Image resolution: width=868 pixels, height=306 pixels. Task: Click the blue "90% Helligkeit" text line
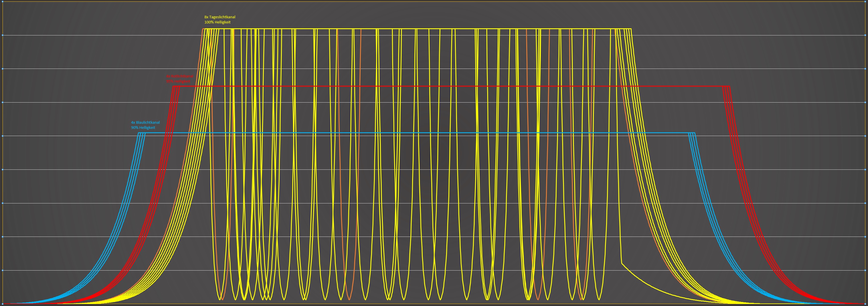click(x=143, y=128)
